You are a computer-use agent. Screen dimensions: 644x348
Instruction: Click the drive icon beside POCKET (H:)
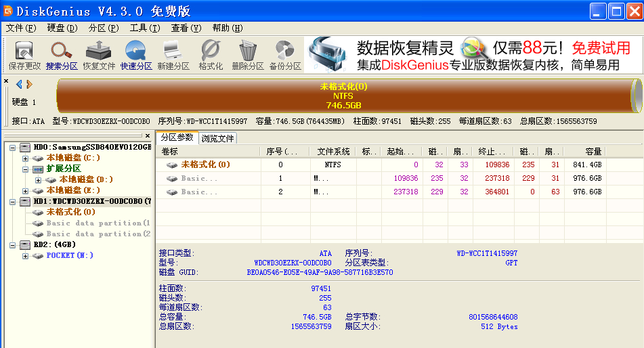click(38, 255)
